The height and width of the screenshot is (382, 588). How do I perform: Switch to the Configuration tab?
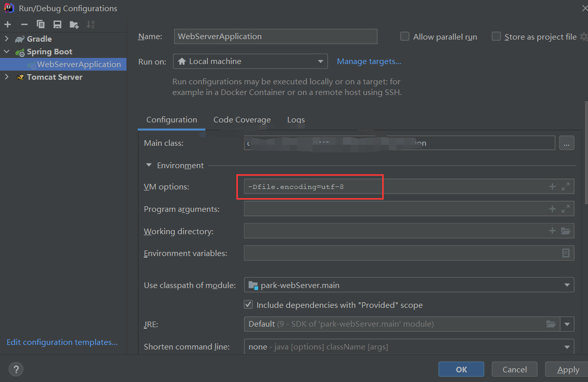coord(171,120)
